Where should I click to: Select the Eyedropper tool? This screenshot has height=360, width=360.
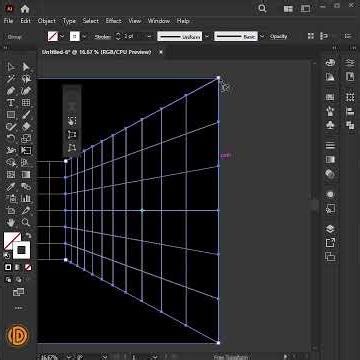pos(11,186)
